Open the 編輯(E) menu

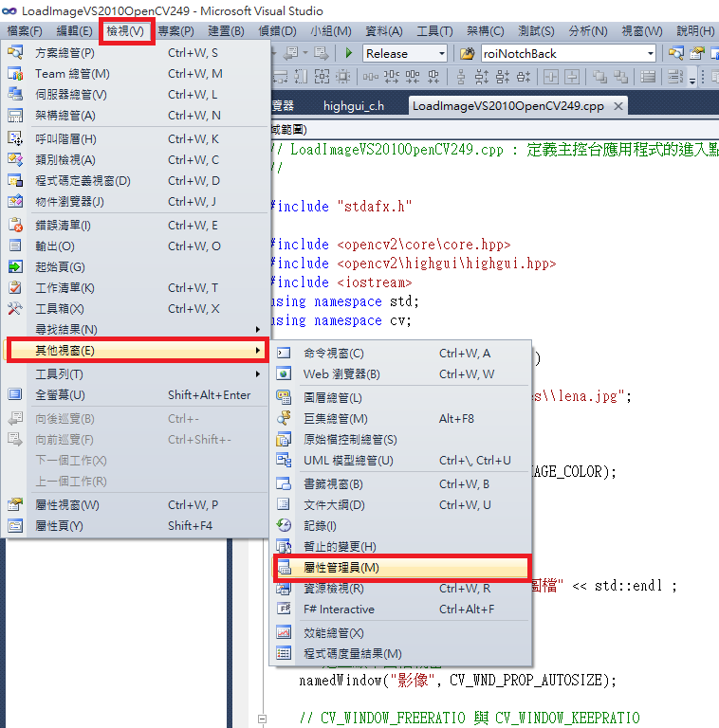[x=74, y=31]
